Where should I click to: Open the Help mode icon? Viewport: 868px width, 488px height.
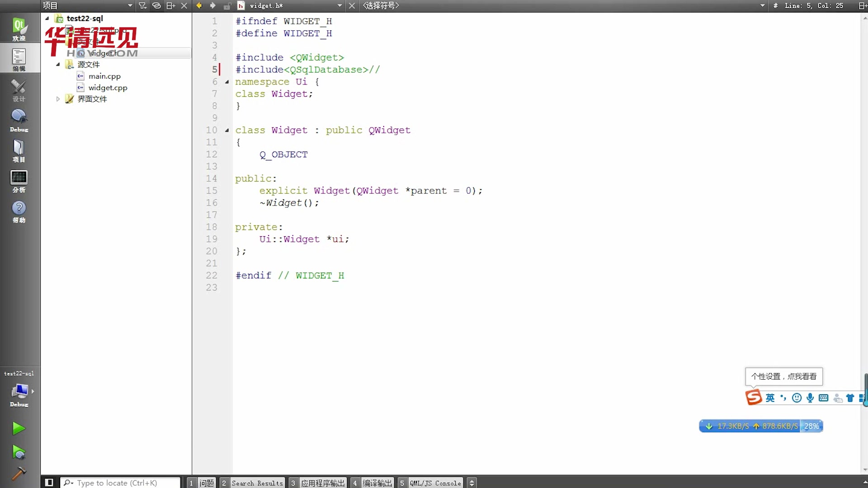click(x=19, y=211)
